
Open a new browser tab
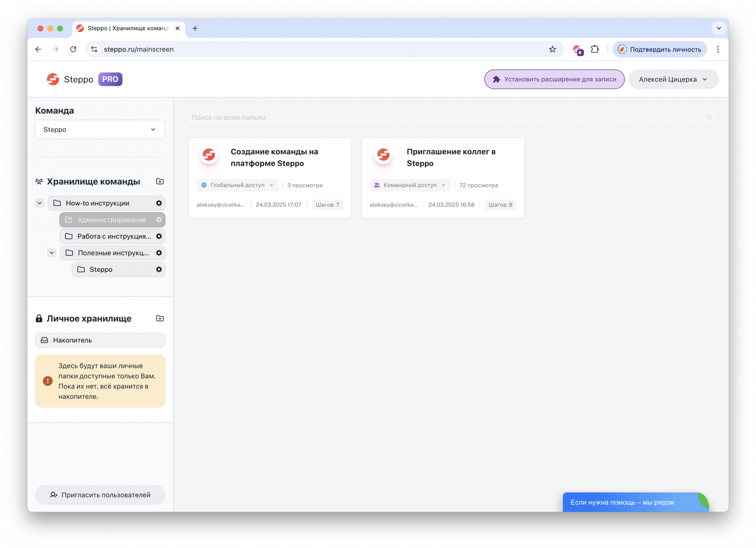[195, 28]
